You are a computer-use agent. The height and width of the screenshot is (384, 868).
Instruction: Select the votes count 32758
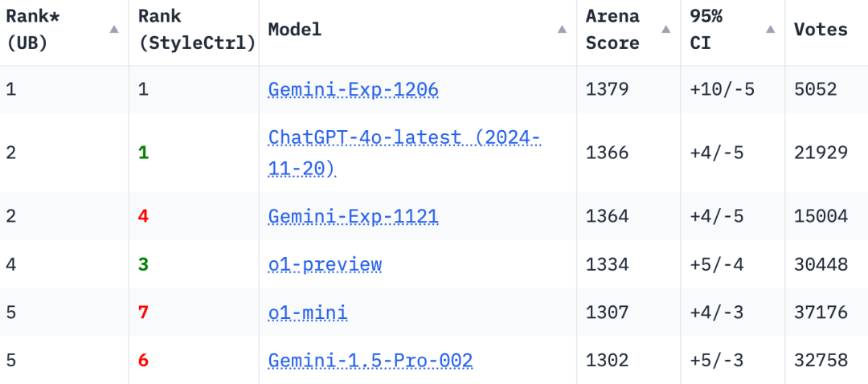pyautogui.click(x=821, y=361)
